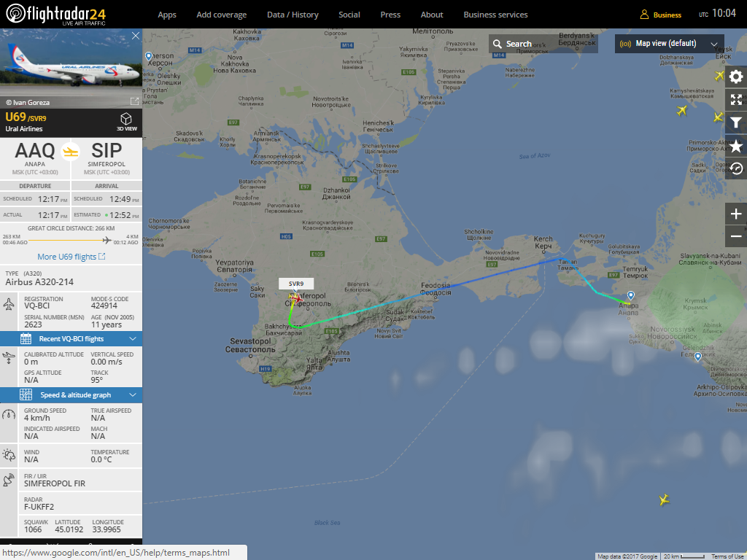Close the flight details panel
The height and width of the screenshot is (560, 747).
point(136,36)
